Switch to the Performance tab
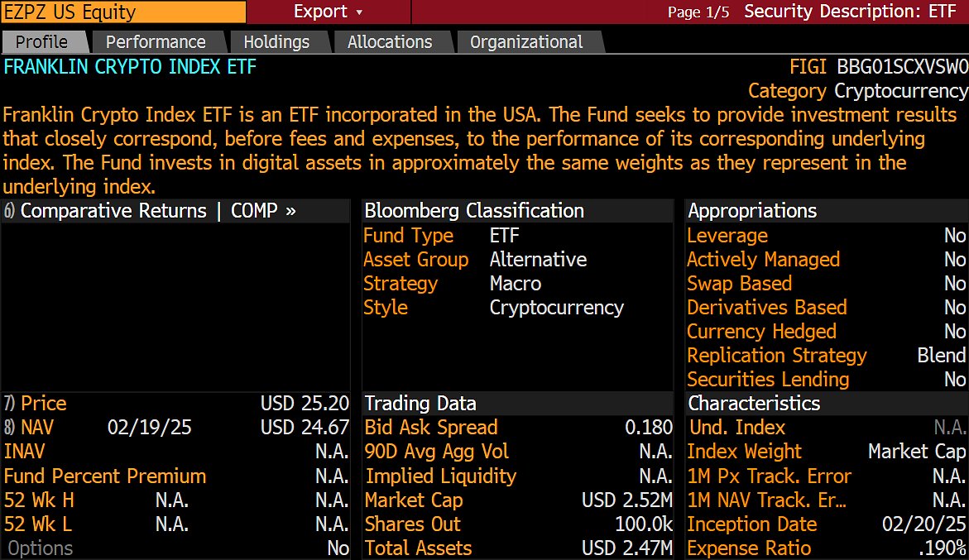 click(x=156, y=42)
